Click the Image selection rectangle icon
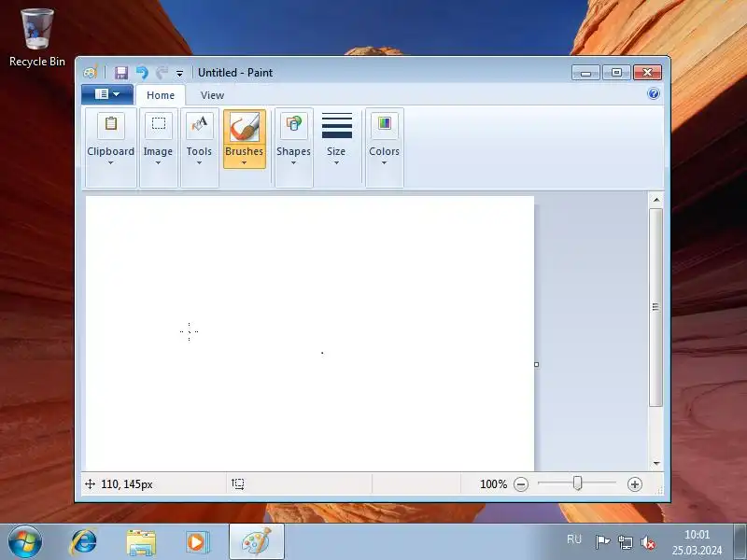This screenshot has width=747, height=560. [159, 124]
